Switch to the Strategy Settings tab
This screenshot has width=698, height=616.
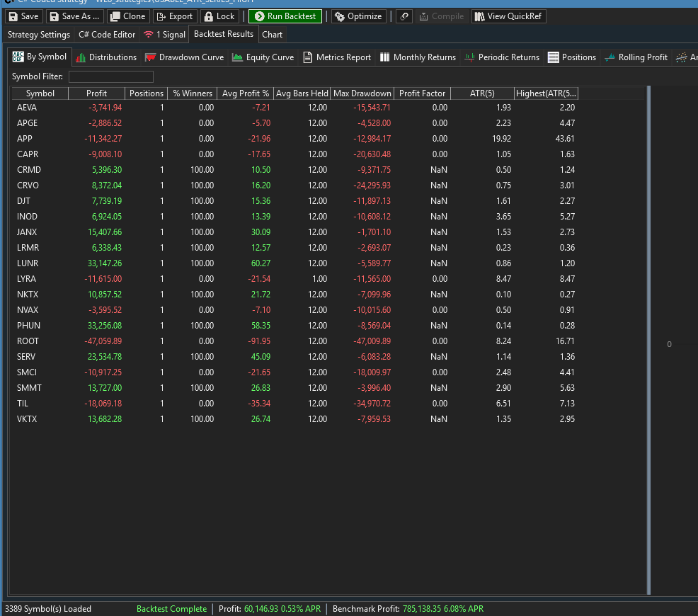coord(39,35)
